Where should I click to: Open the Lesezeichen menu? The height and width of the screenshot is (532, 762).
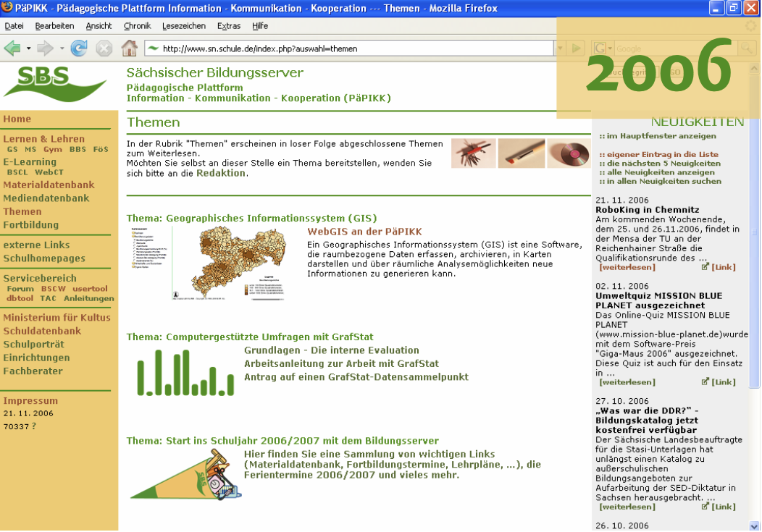[184, 26]
